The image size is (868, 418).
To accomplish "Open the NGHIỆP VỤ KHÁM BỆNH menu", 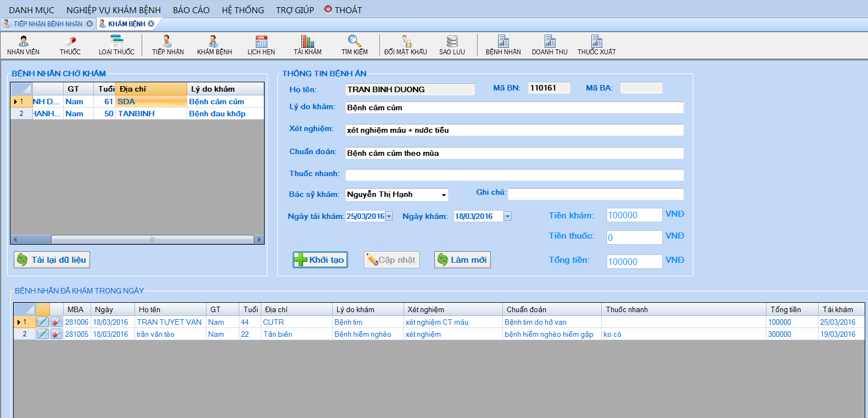I will click(114, 10).
